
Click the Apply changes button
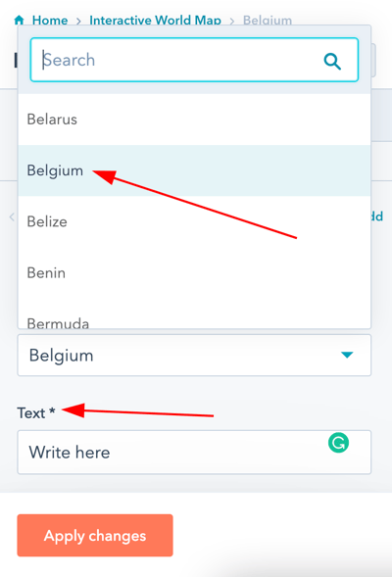[x=95, y=536]
